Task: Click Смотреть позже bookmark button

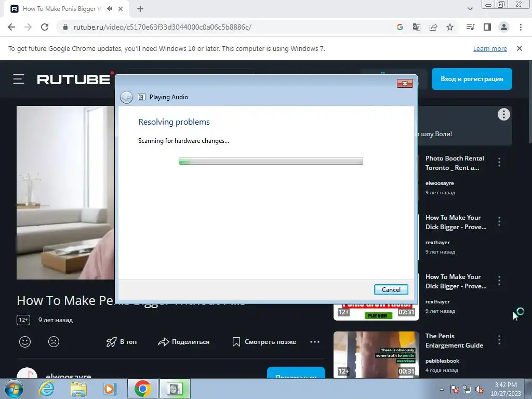Action: point(264,342)
